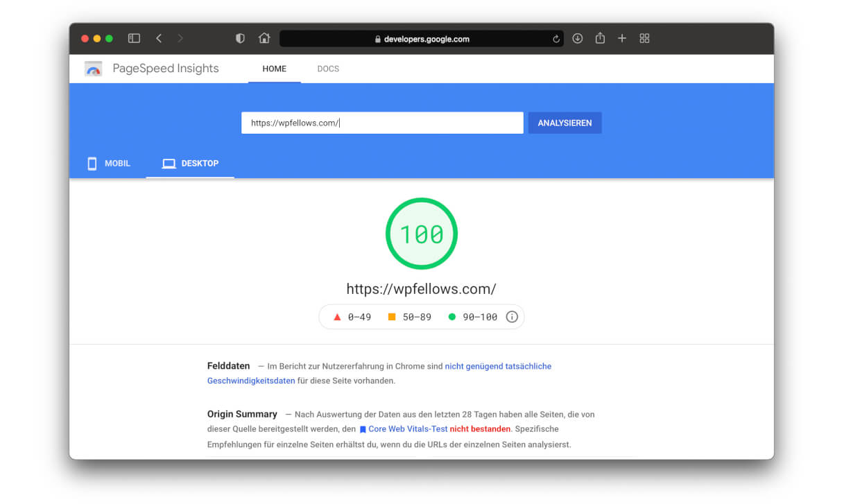This screenshot has height=504, width=844.
Task: Switch to the HOME tab
Action: click(275, 69)
